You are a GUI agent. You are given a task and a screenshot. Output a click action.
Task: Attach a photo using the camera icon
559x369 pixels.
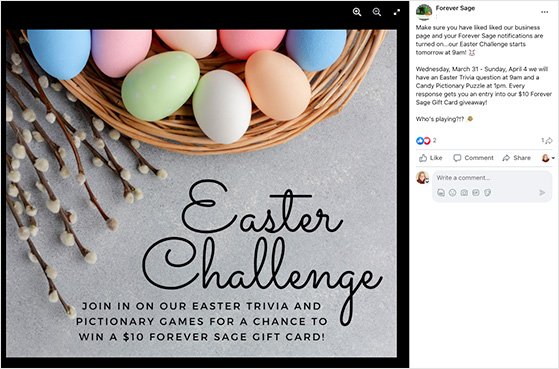point(464,193)
